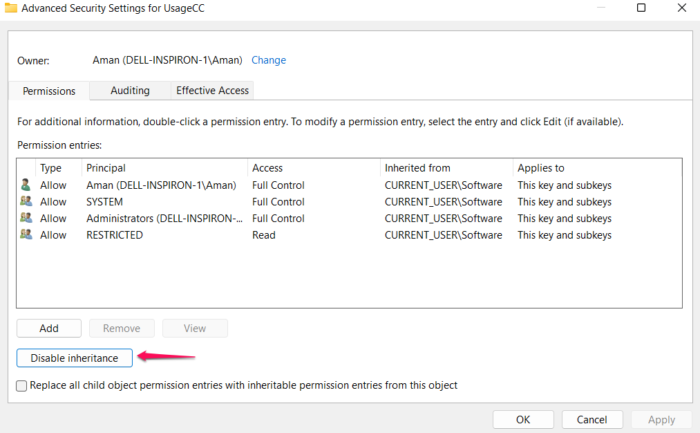Viewport: 700px width, 433px height.
Task: Select the Permissions tab
Action: point(49,91)
